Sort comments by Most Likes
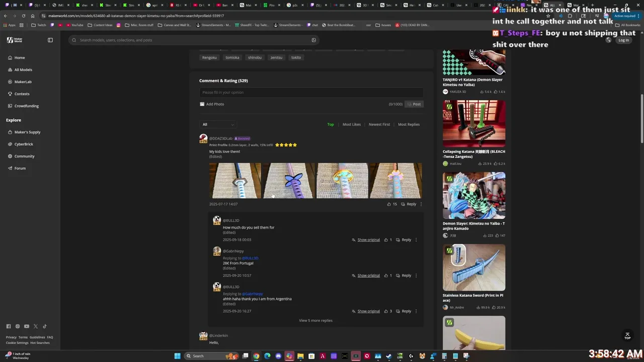 pos(352,125)
